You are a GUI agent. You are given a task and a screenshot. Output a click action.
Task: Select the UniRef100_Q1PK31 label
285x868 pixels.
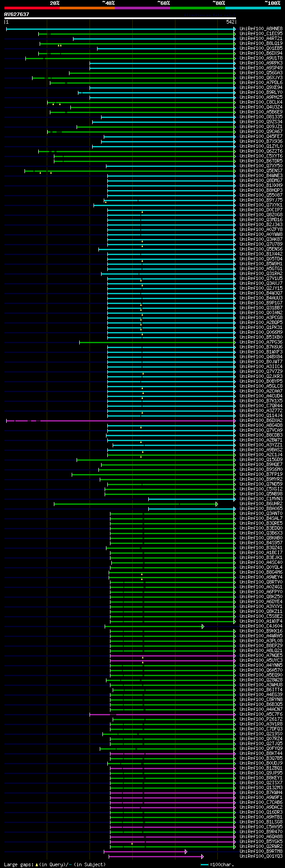pos(261,327)
